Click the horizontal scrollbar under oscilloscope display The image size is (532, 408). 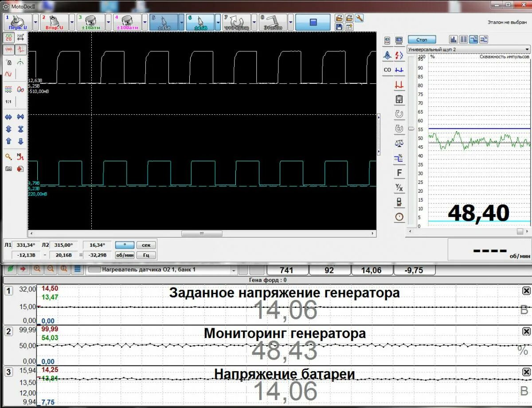pos(202,233)
